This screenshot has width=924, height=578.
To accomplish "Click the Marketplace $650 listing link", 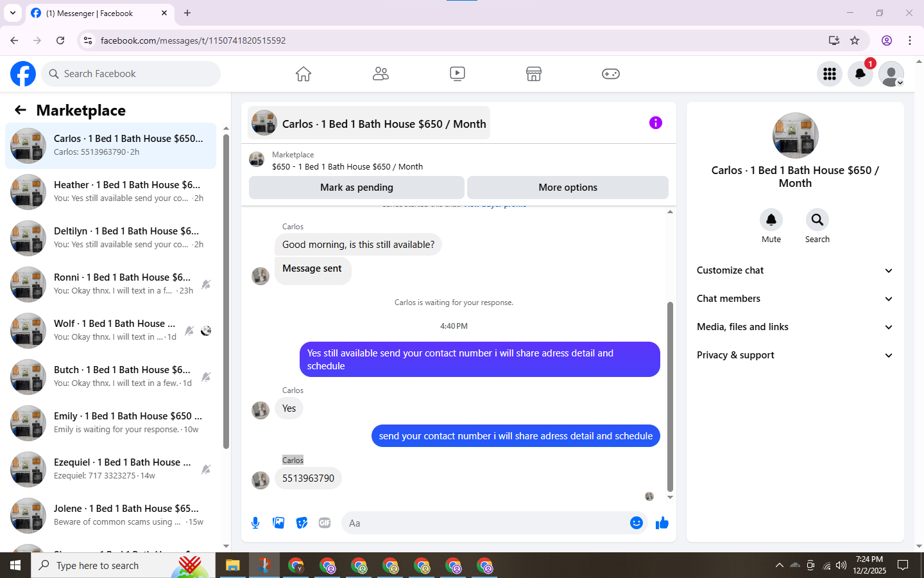I will (347, 166).
